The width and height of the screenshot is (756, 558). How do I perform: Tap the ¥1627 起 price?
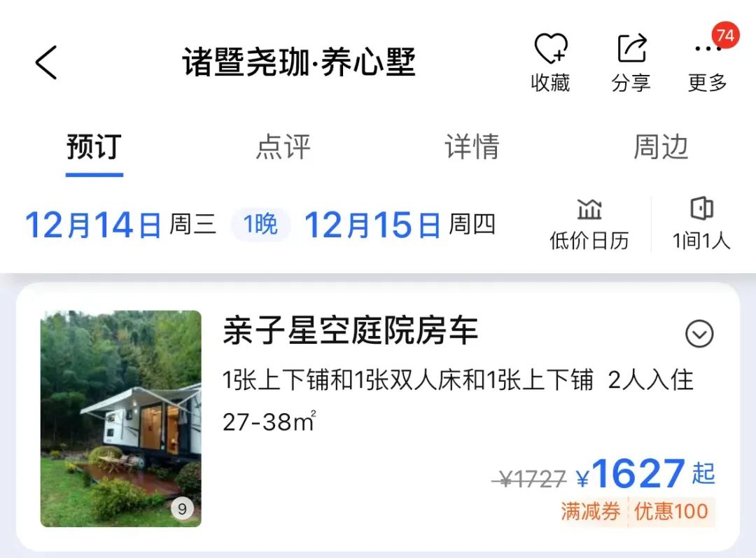point(645,474)
